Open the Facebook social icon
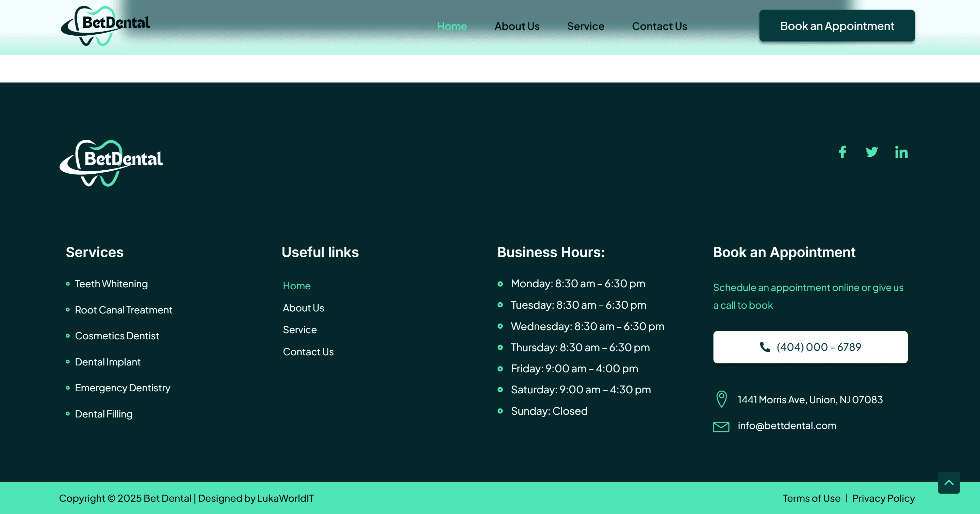The height and width of the screenshot is (514, 980). tap(842, 152)
